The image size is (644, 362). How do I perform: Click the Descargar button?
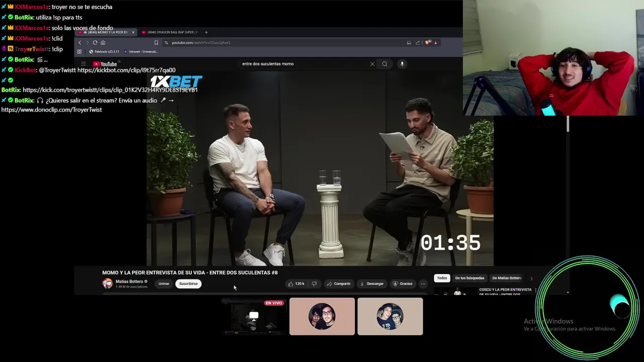click(371, 284)
